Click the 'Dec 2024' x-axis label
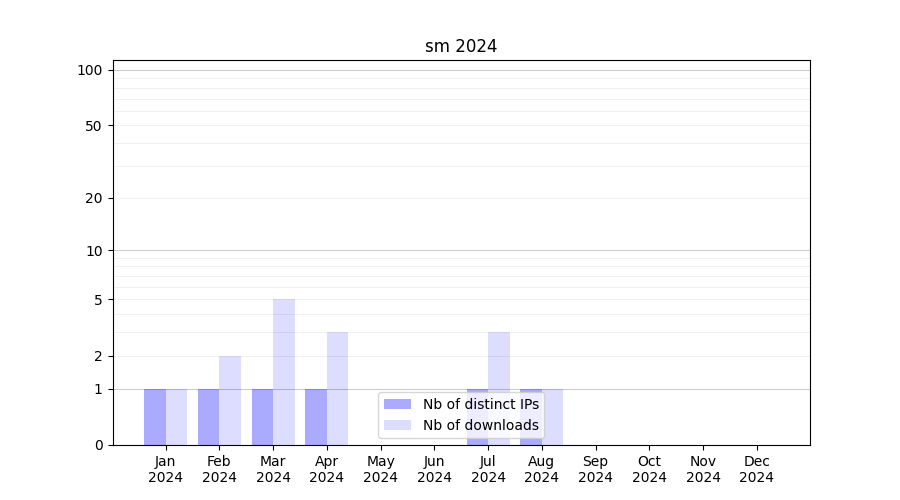900x500 pixels. point(757,469)
